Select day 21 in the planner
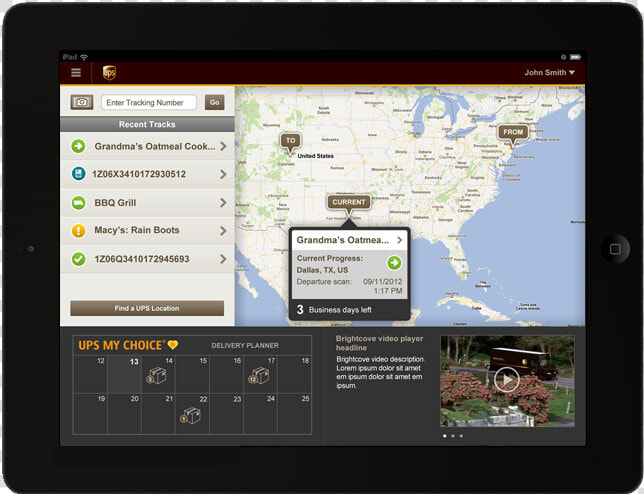This screenshot has width=644, height=494. (x=159, y=414)
